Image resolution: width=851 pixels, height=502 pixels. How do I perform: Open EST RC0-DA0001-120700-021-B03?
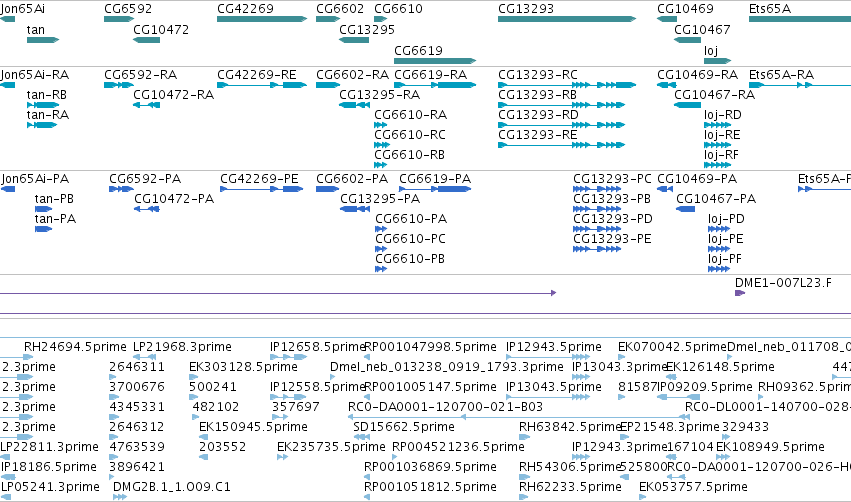(445, 407)
